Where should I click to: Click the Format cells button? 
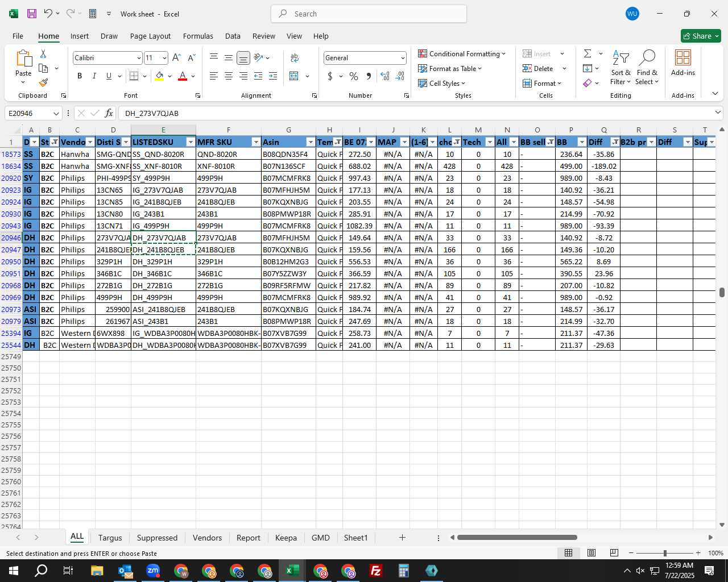point(542,83)
